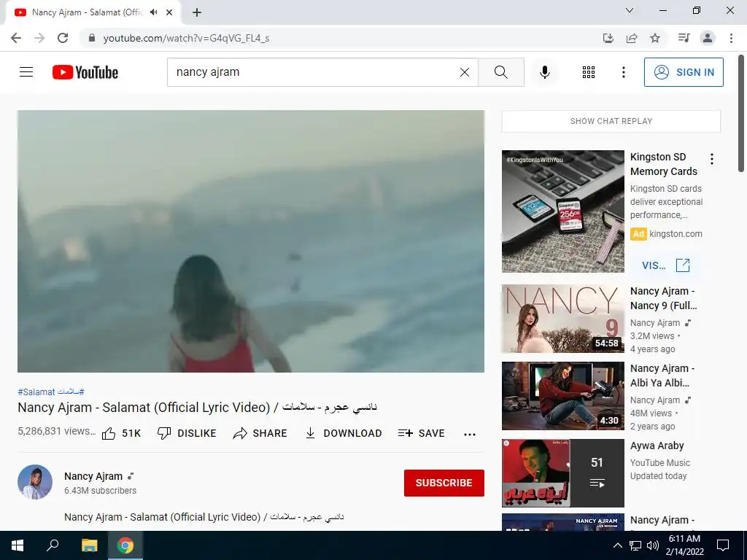
Task: Close the Nancy Ajram tab
Action: [169, 12]
